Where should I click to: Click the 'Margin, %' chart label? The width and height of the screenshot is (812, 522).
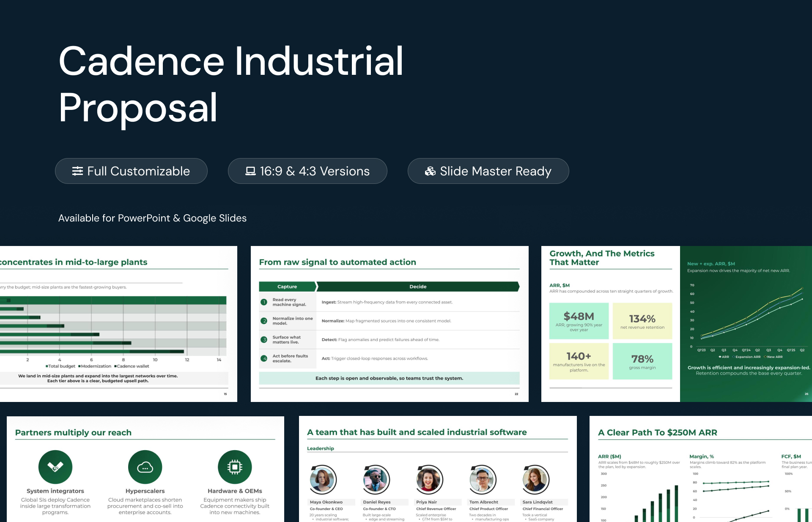[x=702, y=456]
